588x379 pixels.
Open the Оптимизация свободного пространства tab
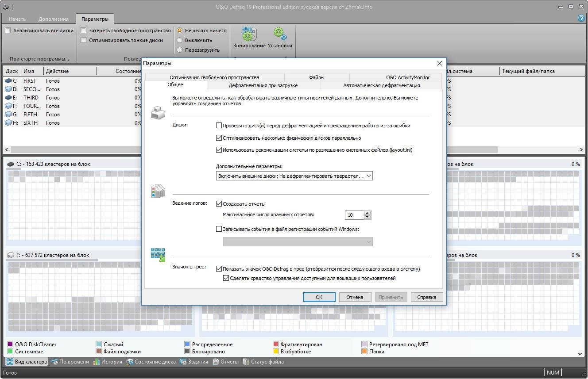214,77
